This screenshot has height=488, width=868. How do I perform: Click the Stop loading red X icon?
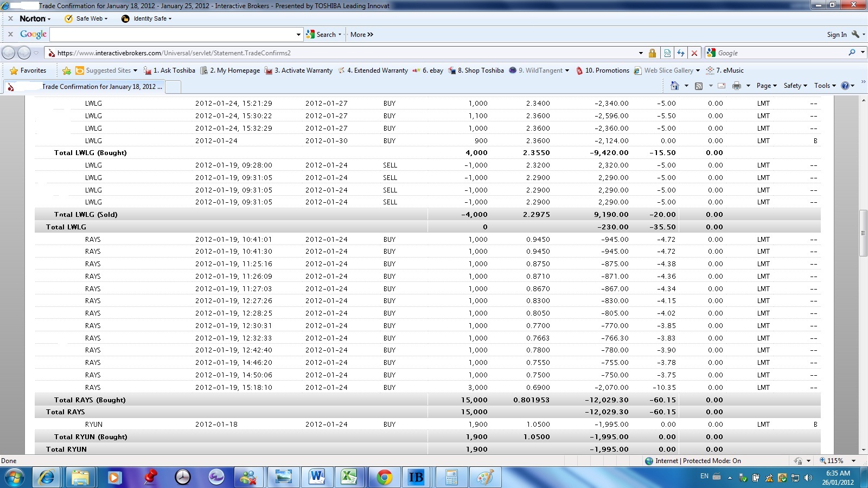(x=694, y=53)
